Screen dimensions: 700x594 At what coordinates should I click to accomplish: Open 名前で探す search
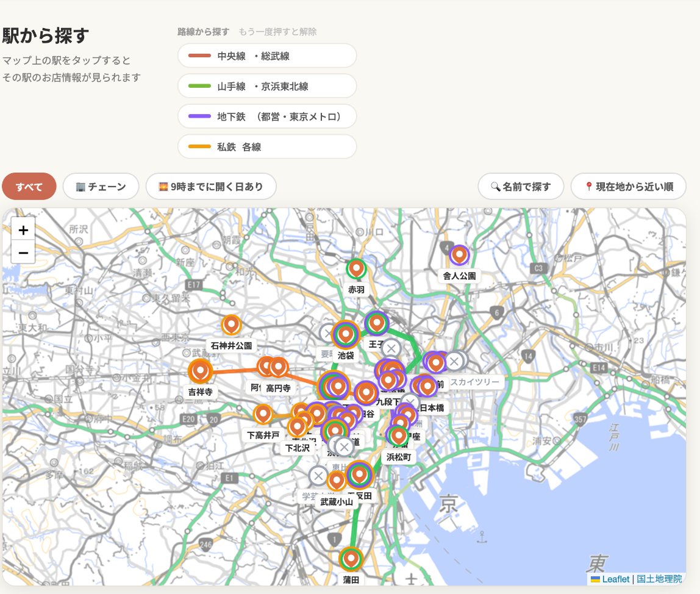pos(521,187)
